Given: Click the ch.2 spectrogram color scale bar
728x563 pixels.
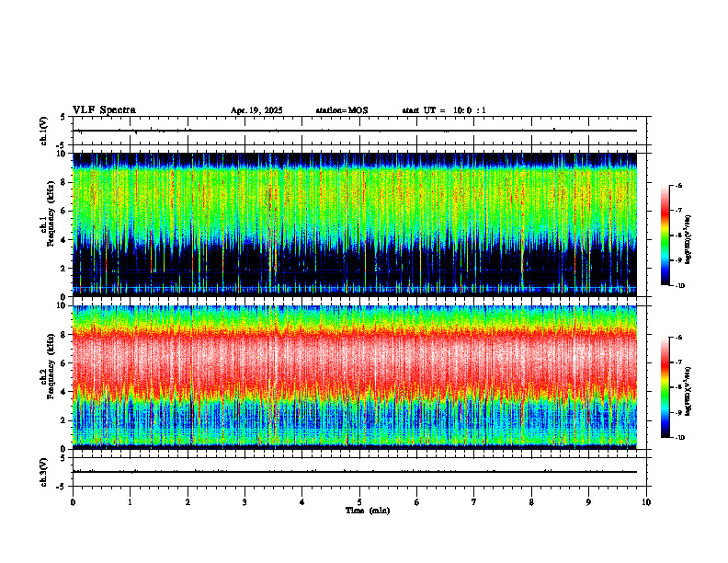Looking at the screenshot, I should (x=665, y=387).
